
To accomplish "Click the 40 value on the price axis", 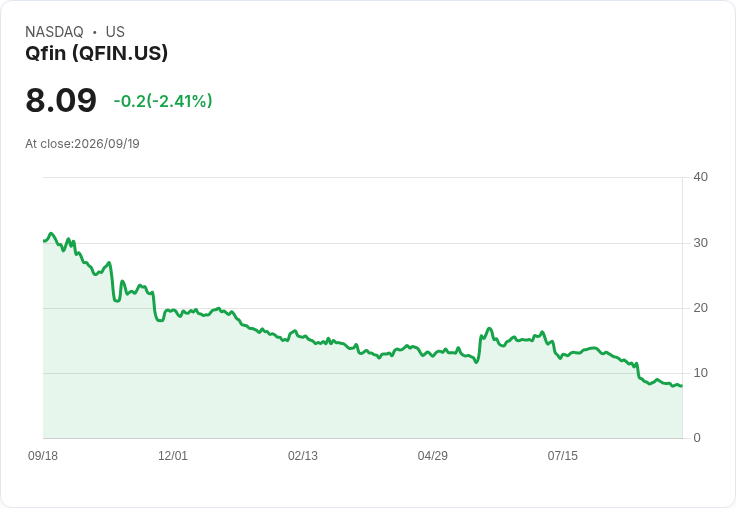I will tap(700, 177).
